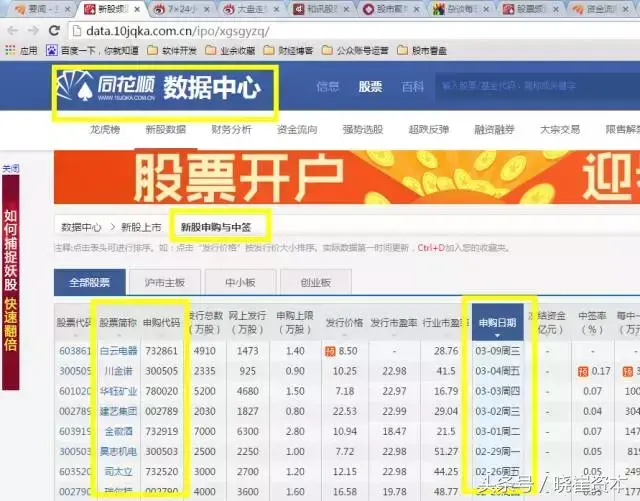Go back with the browser back arrow
The width and height of the screenshot is (640, 501).
click(13, 31)
